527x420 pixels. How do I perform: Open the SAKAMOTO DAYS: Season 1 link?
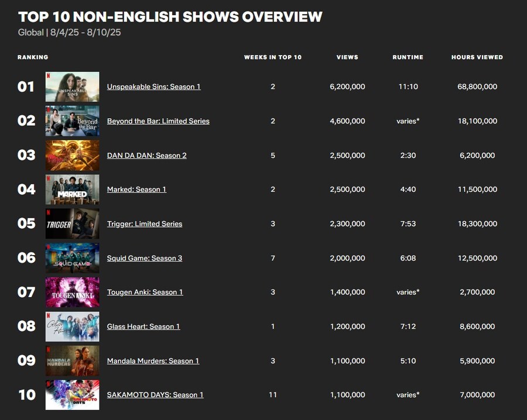click(x=155, y=395)
